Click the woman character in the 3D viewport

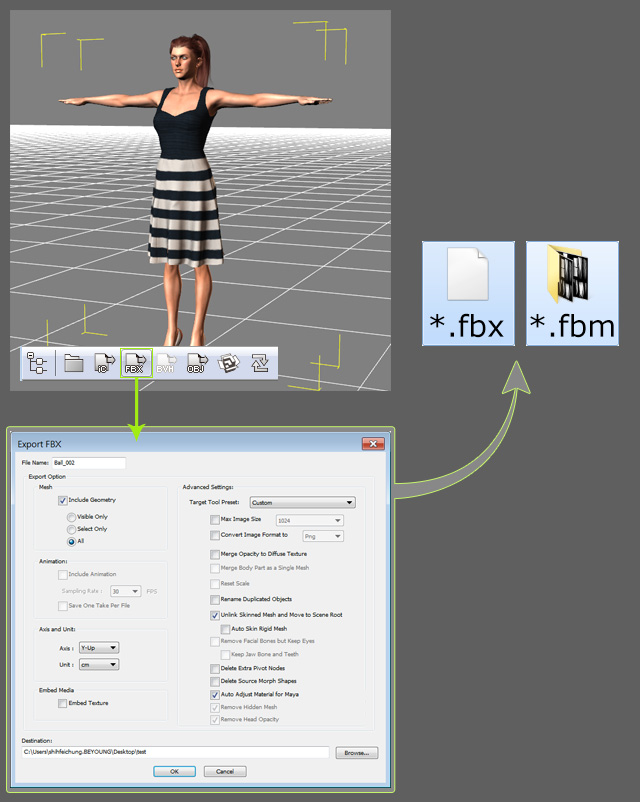tap(187, 189)
